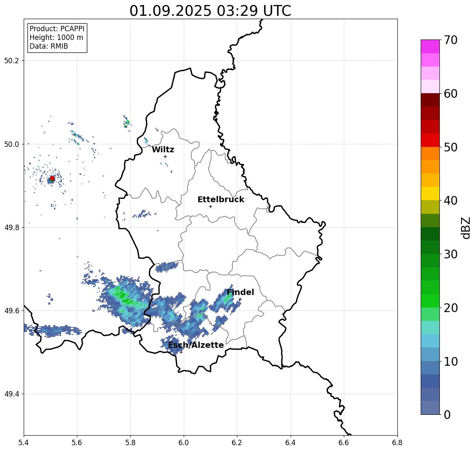Pick the palest pink swatch just above 60
476x451 pixels.
[x=430, y=87]
